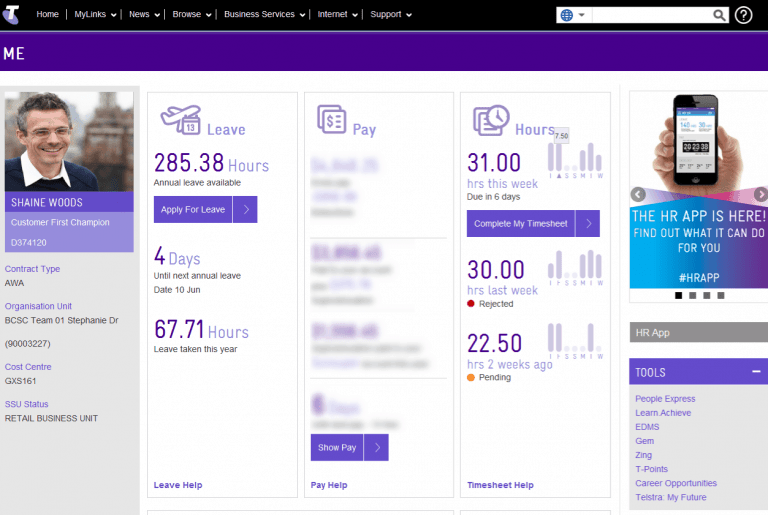Click the Pay money icon
The image size is (768, 515).
tap(331, 121)
